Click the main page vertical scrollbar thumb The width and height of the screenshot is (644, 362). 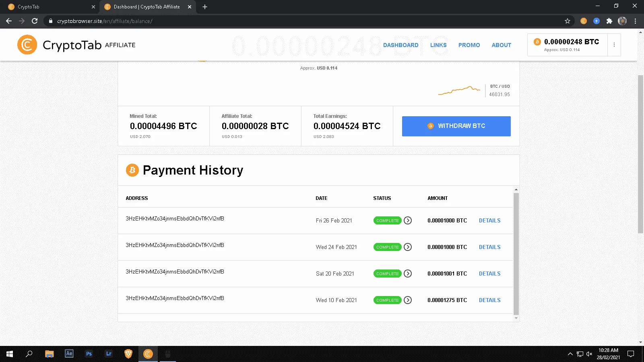tap(640, 154)
